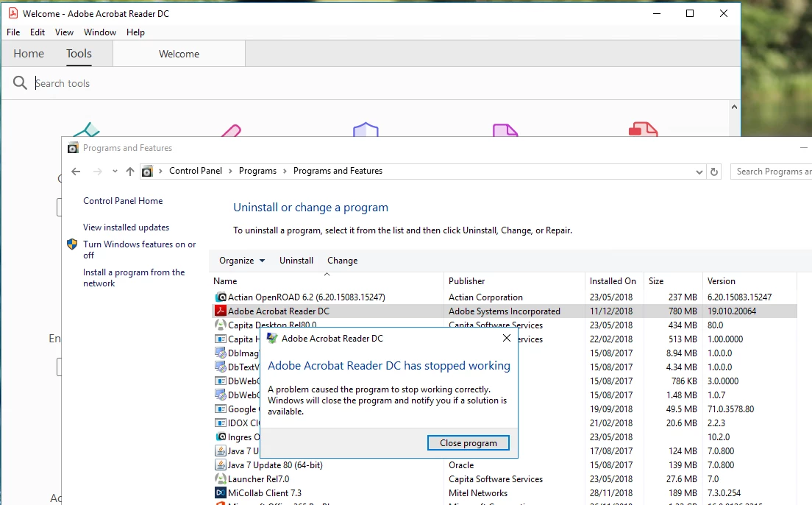Select the Tools tab in Acrobat

coord(79,54)
